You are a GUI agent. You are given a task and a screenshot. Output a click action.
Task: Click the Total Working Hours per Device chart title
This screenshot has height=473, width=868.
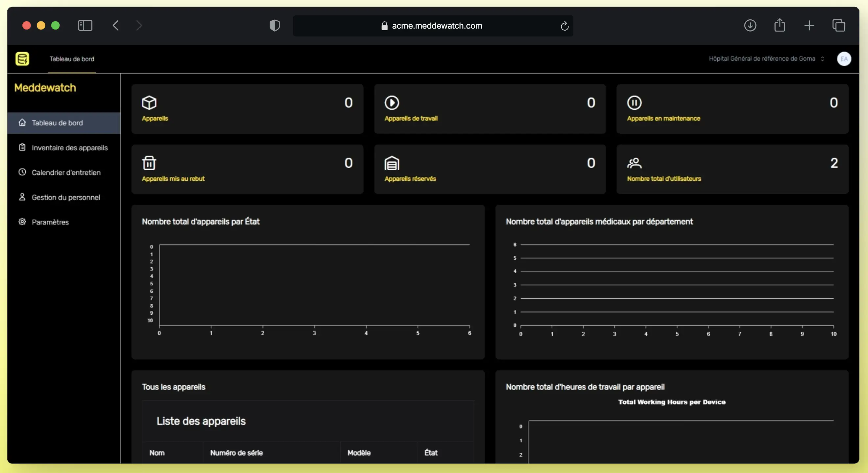click(x=672, y=402)
